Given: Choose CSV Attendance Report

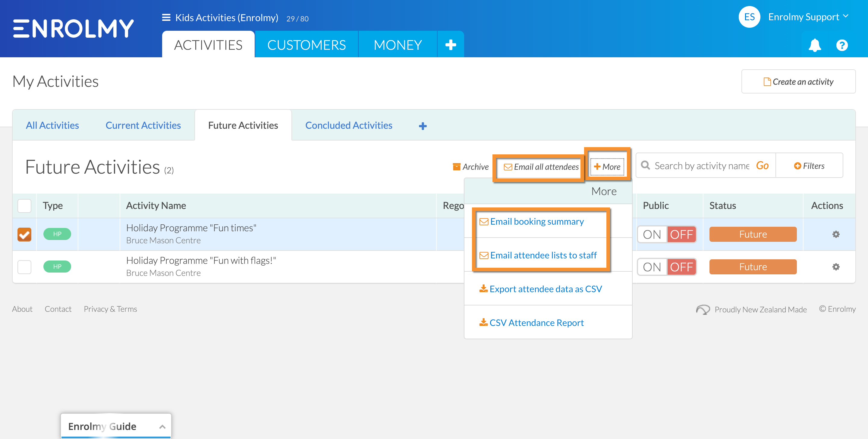Looking at the screenshot, I should 531,323.
